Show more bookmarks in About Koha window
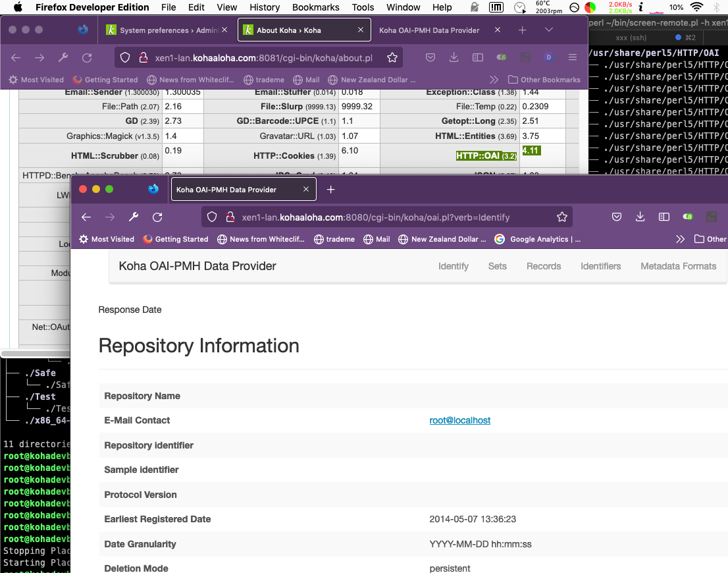 pyautogui.click(x=494, y=80)
